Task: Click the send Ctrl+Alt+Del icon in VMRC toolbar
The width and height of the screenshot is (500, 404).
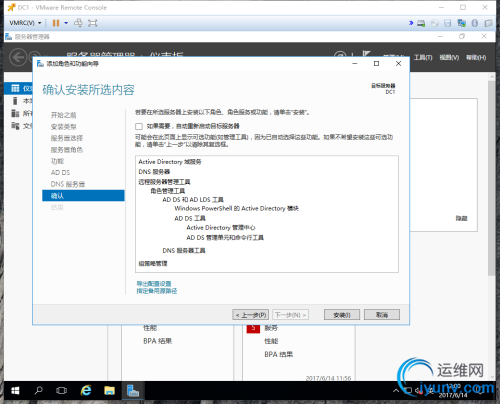Action: [78, 23]
